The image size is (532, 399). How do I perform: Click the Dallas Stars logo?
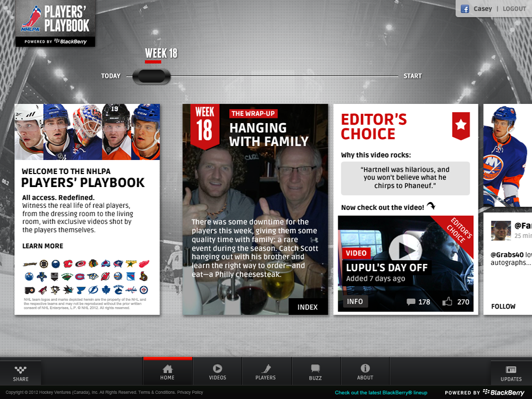coord(131,263)
